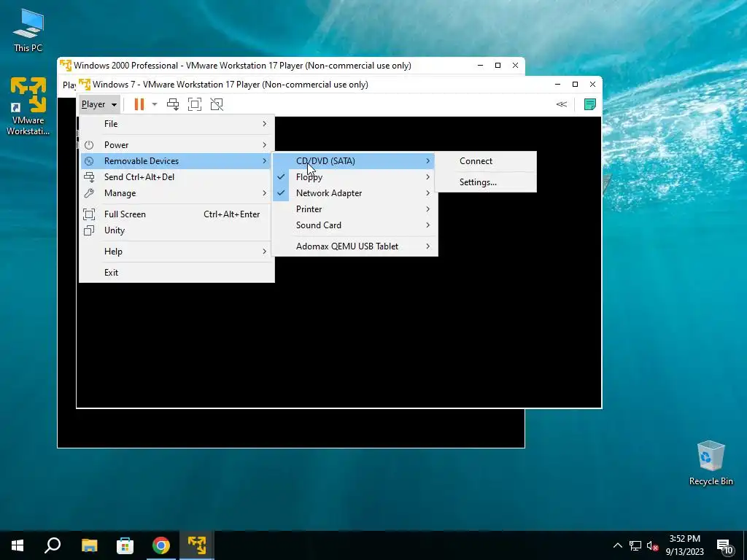Open the Player menu button
The image size is (747, 560).
[99, 104]
